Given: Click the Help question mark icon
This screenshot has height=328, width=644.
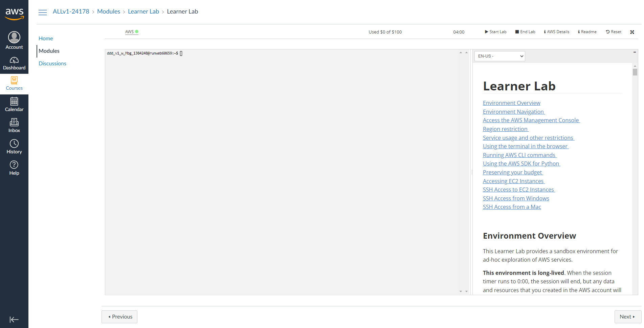Looking at the screenshot, I should click(14, 165).
